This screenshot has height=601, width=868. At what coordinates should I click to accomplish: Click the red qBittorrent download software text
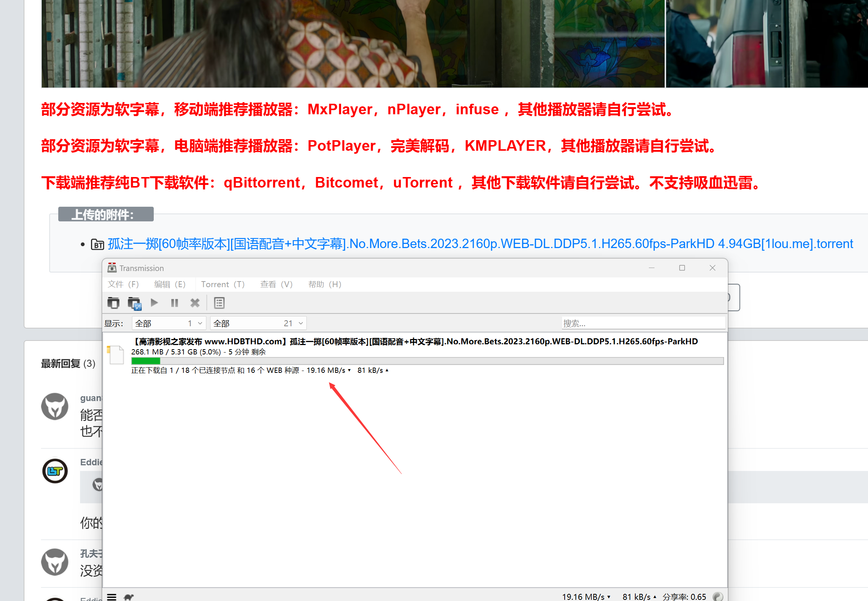click(401, 183)
